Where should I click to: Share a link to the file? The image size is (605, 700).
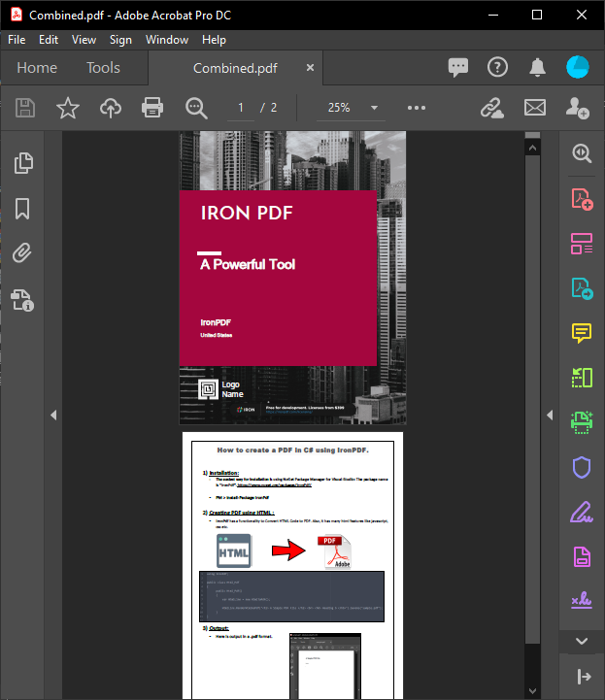(x=492, y=108)
